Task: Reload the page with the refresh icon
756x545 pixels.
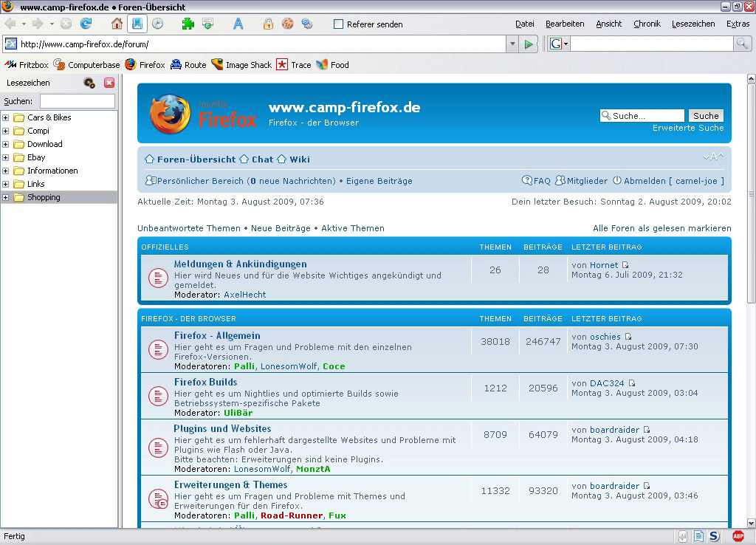Action: 86,24
